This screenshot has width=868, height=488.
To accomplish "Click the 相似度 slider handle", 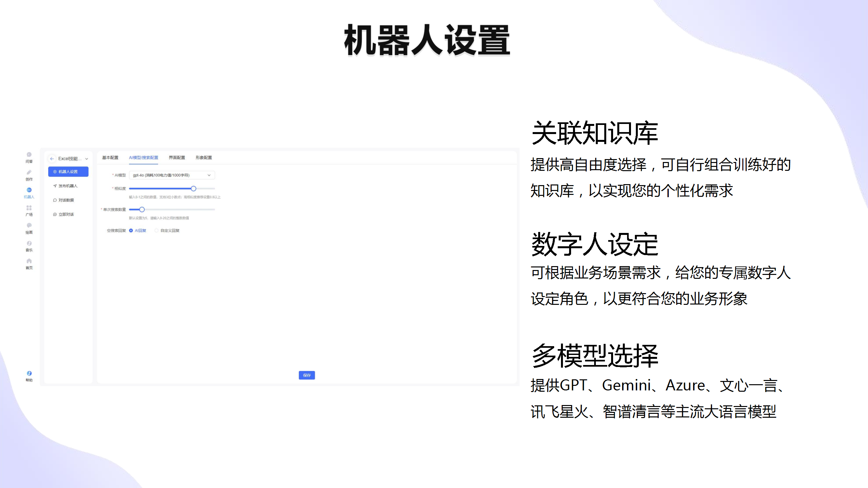I will pyautogui.click(x=193, y=189).
